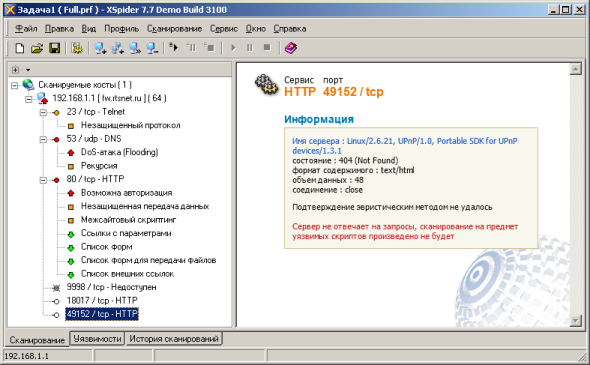Switch to the Сканирование bottom tab
The height and width of the screenshot is (365, 590).
click(37, 340)
